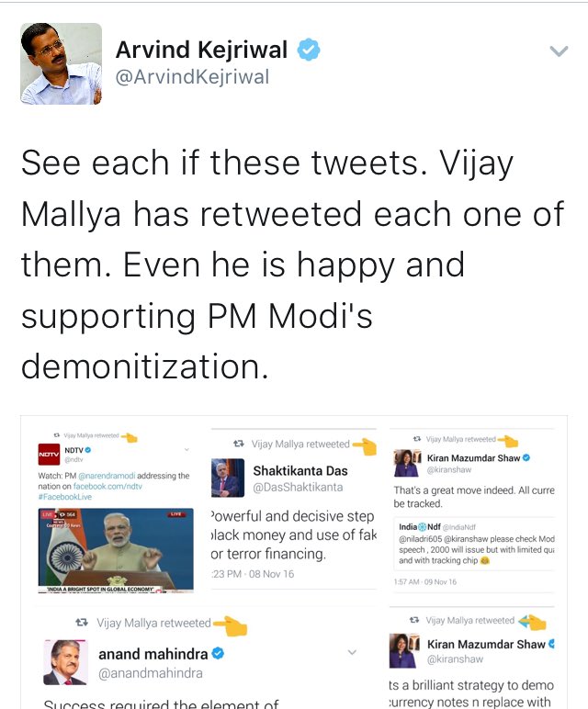
Task: Click the Arvind Kejriwal display name
Action: coord(202,50)
